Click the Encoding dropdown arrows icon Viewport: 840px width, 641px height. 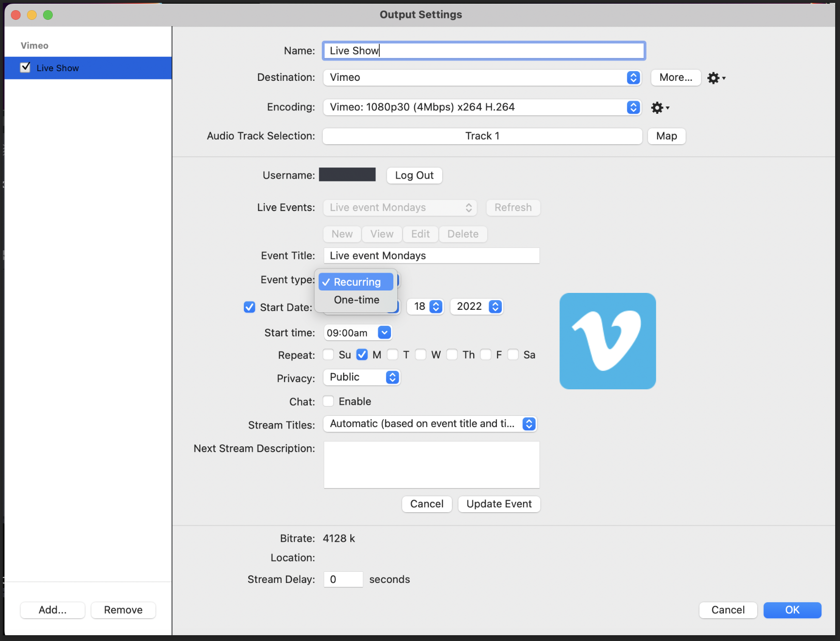tap(633, 107)
